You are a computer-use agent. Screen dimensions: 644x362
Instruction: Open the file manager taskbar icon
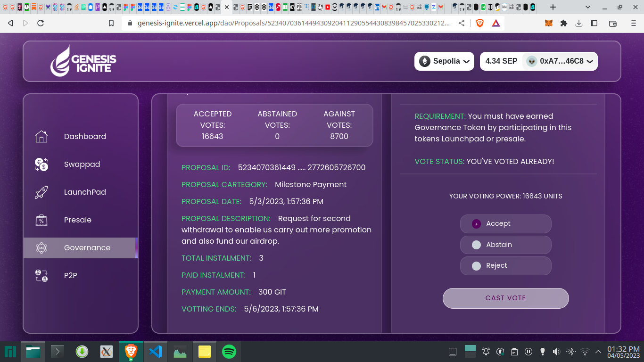coord(33,352)
